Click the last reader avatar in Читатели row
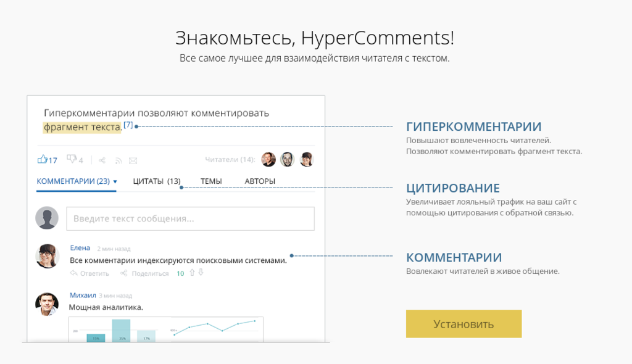Viewport: 632px width, 364px height. click(x=306, y=159)
